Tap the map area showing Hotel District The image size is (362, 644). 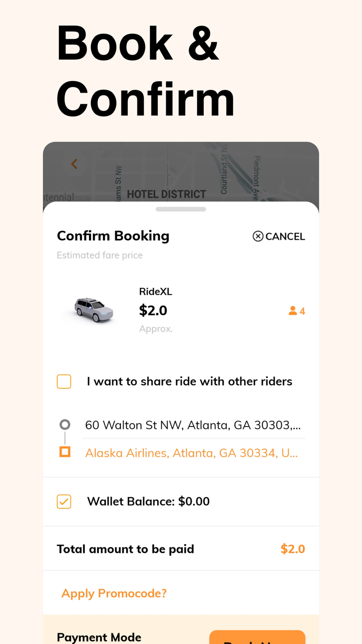(165, 194)
